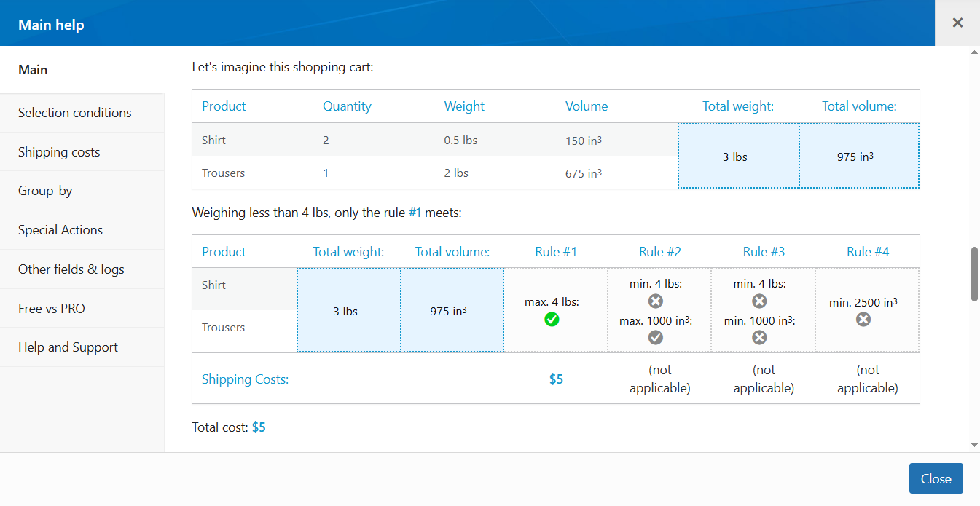
Task: Click the vertical scrollbar thumb
Action: tap(974, 274)
